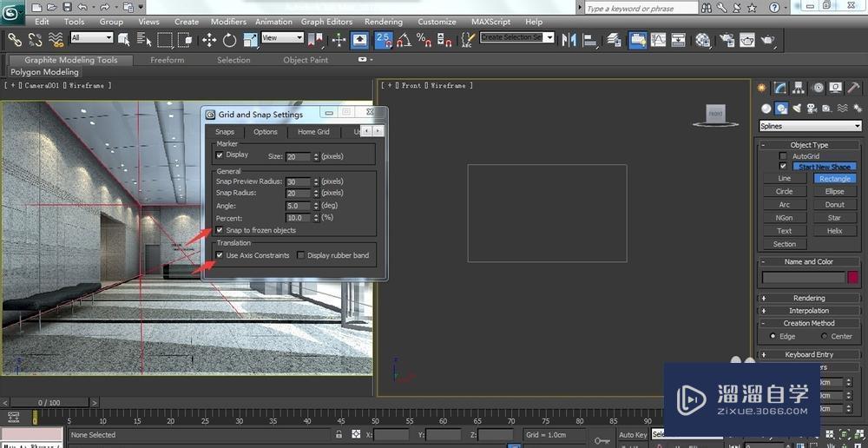Open the Graph Editors menu
Image resolution: width=868 pixels, height=448 pixels.
[326, 22]
